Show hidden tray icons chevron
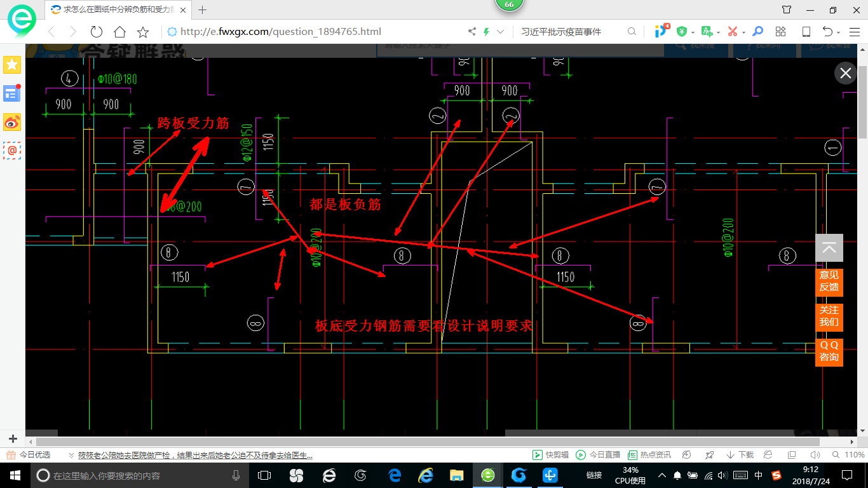 [661, 475]
